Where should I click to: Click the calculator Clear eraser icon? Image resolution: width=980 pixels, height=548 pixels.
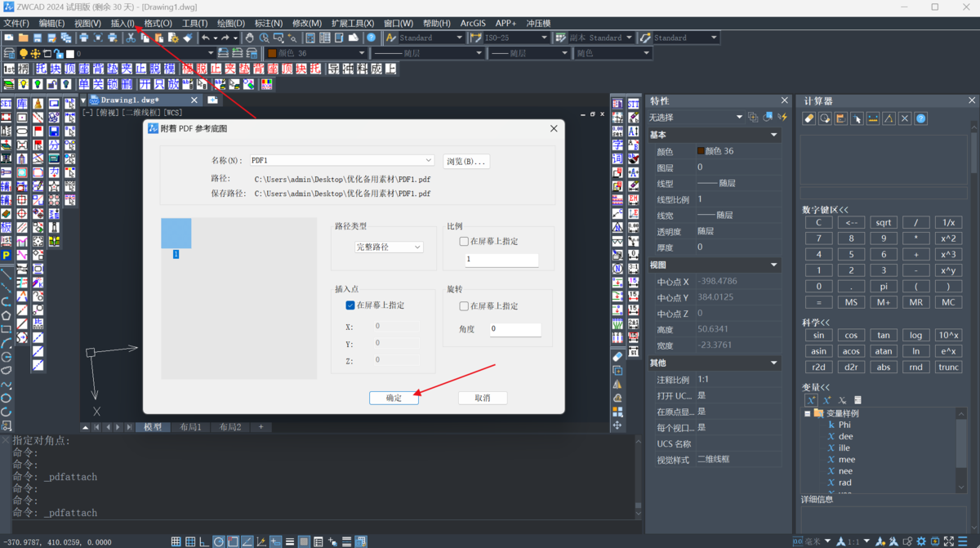808,118
